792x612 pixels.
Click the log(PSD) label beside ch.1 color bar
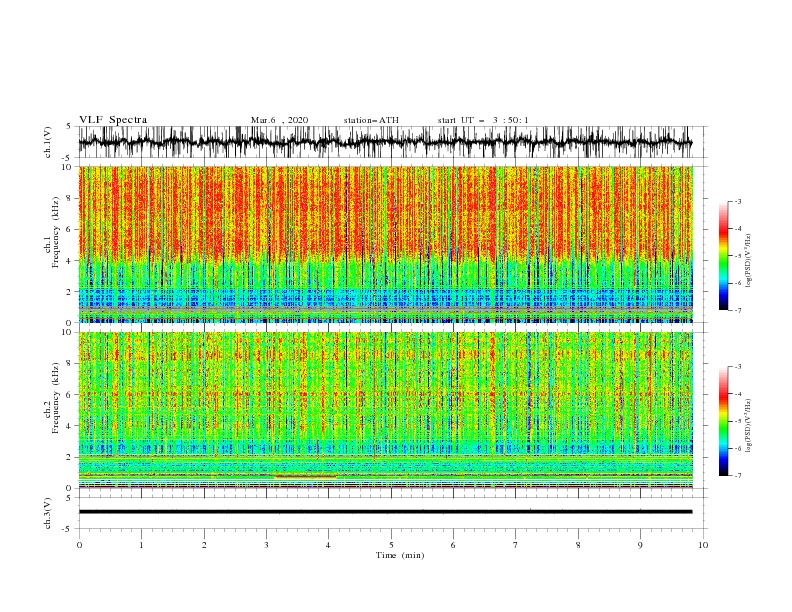748,261
